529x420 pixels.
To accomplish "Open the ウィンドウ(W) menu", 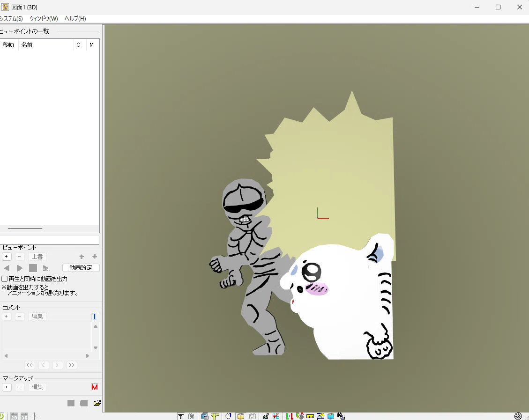I will (x=44, y=19).
